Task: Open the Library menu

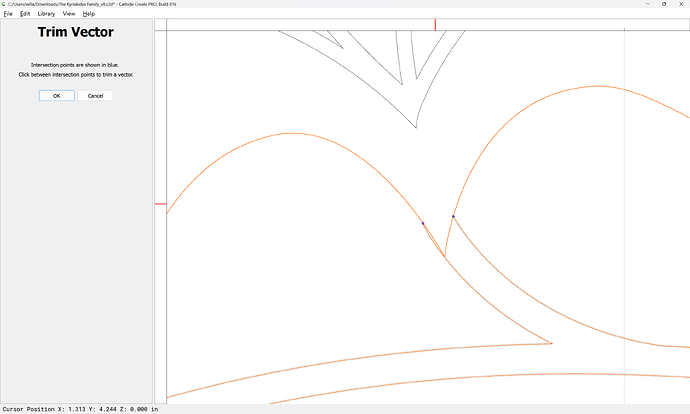Action: pyautogui.click(x=46, y=14)
